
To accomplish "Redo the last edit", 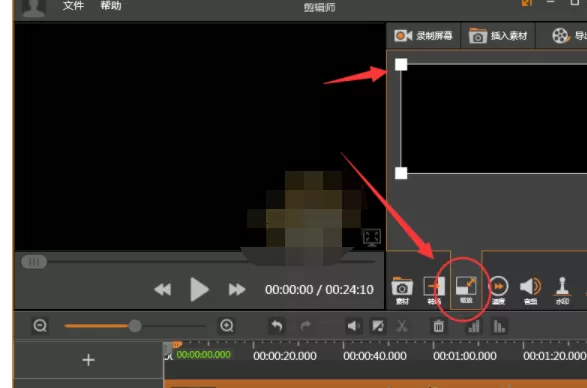I will (306, 326).
